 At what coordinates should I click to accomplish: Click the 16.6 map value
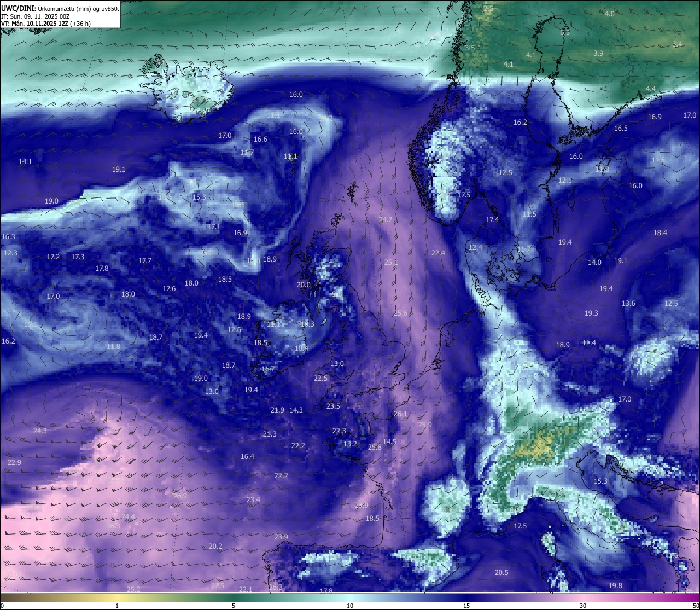click(260, 139)
